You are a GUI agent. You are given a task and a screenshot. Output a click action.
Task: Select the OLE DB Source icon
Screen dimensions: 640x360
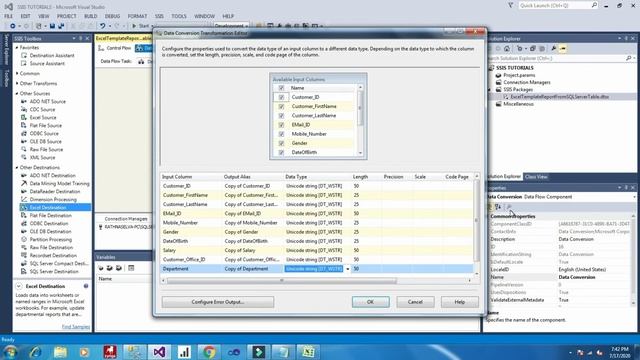[24, 142]
